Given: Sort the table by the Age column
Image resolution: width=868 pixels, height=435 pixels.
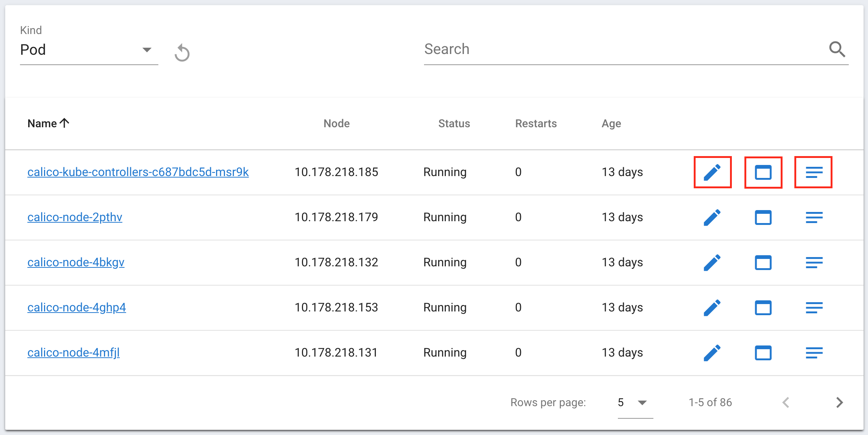Looking at the screenshot, I should (x=611, y=124).
